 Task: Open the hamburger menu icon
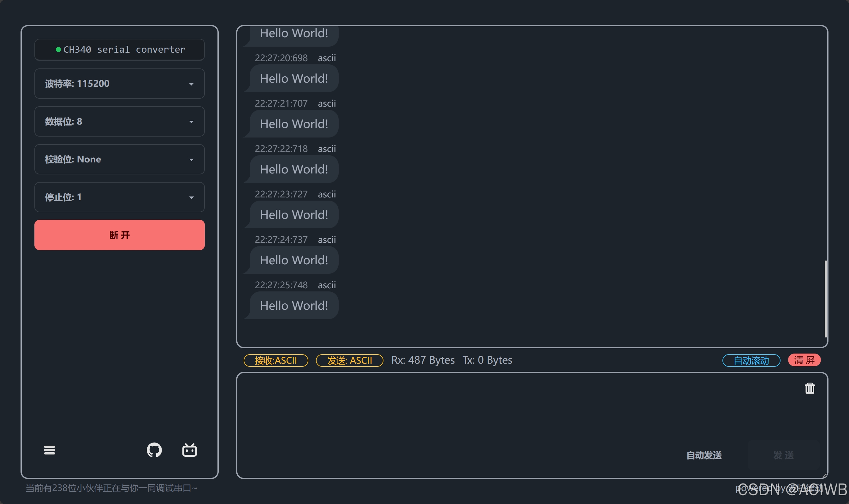pyautogui.click(x=49, y=450)
